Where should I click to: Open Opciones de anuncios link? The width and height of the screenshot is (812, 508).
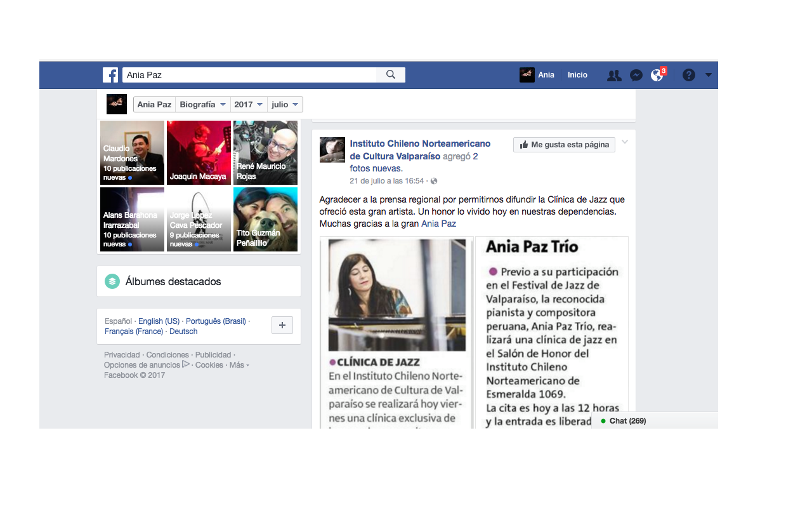[x=142, y=365]
